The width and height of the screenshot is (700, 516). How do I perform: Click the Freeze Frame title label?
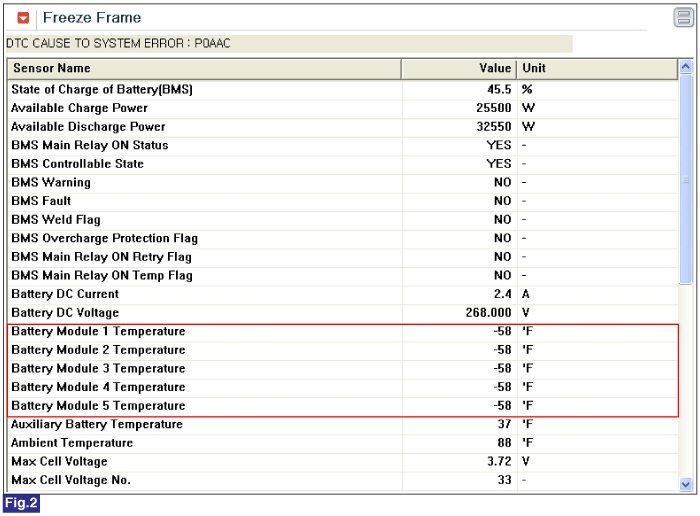(x=92, y=18)
